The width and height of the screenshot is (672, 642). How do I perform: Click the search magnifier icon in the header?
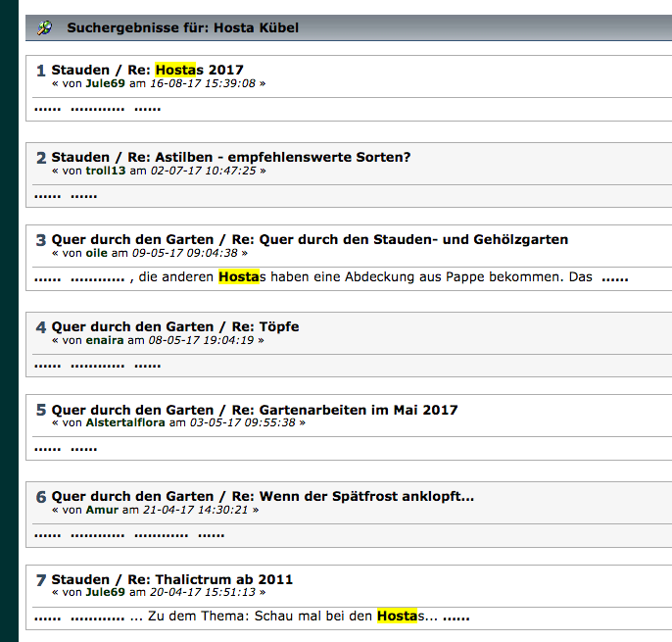(x=44, y=27)
